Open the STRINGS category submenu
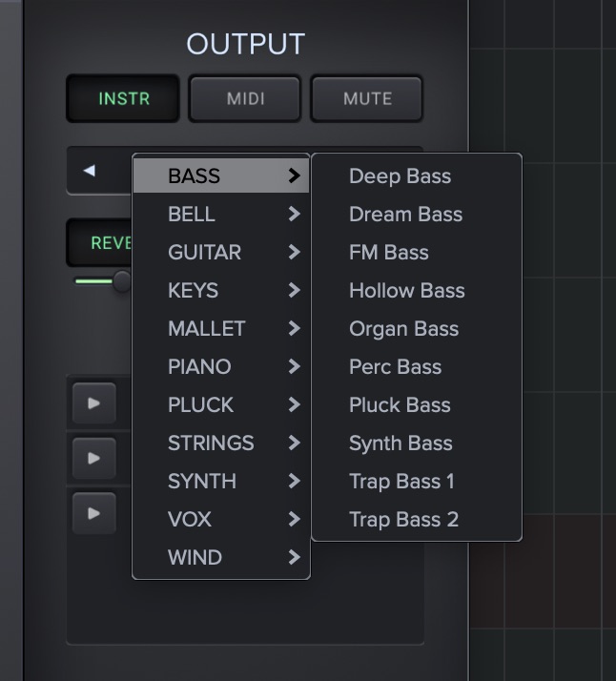The image size is (616, 681). [x=221, y=444]
